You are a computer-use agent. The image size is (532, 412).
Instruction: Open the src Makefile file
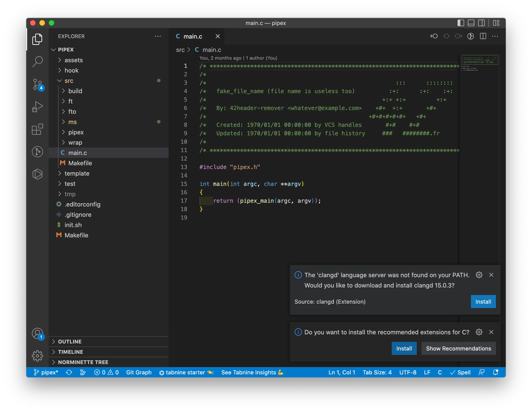[80, 163]
